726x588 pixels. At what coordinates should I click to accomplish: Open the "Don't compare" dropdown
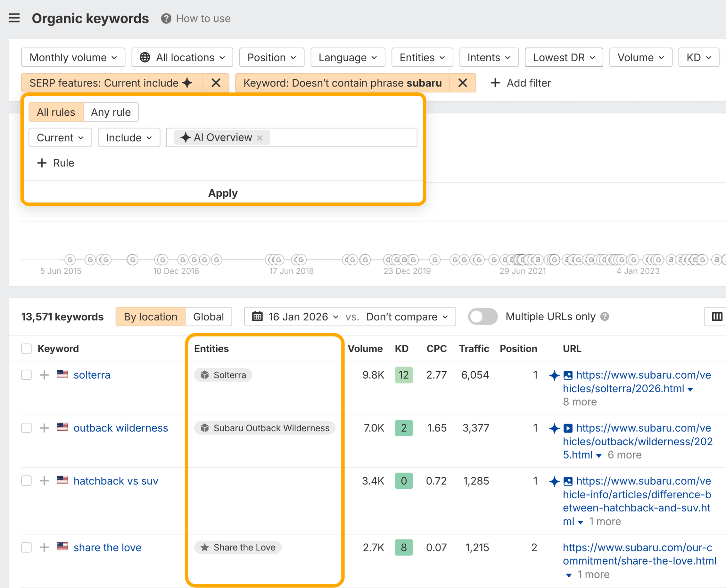pyautogui.click(x=406, y=317)
